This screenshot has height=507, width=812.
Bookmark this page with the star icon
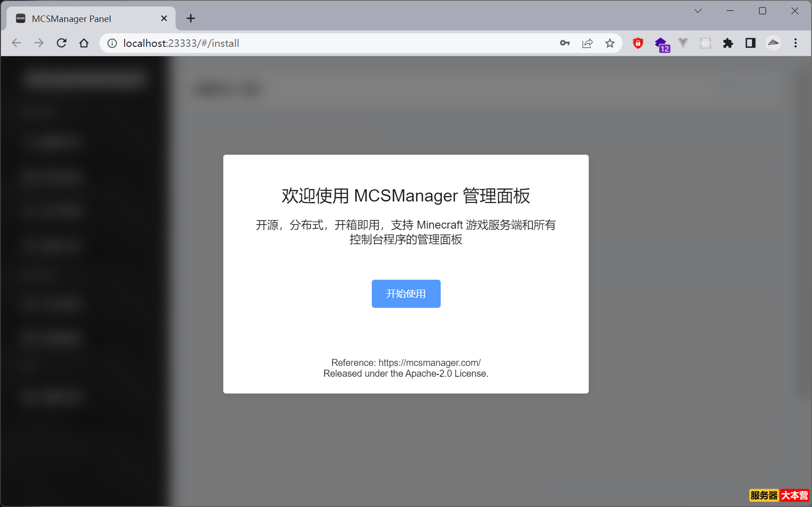click(610, 43)
